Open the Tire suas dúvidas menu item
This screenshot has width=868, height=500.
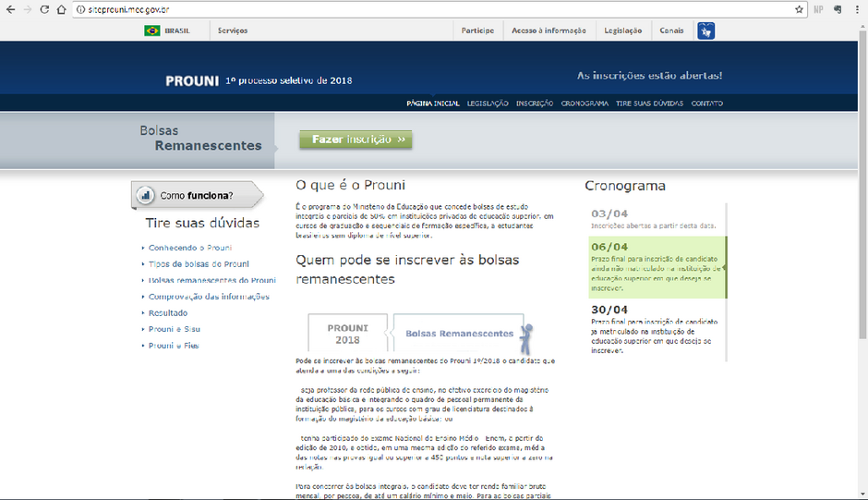657,104
